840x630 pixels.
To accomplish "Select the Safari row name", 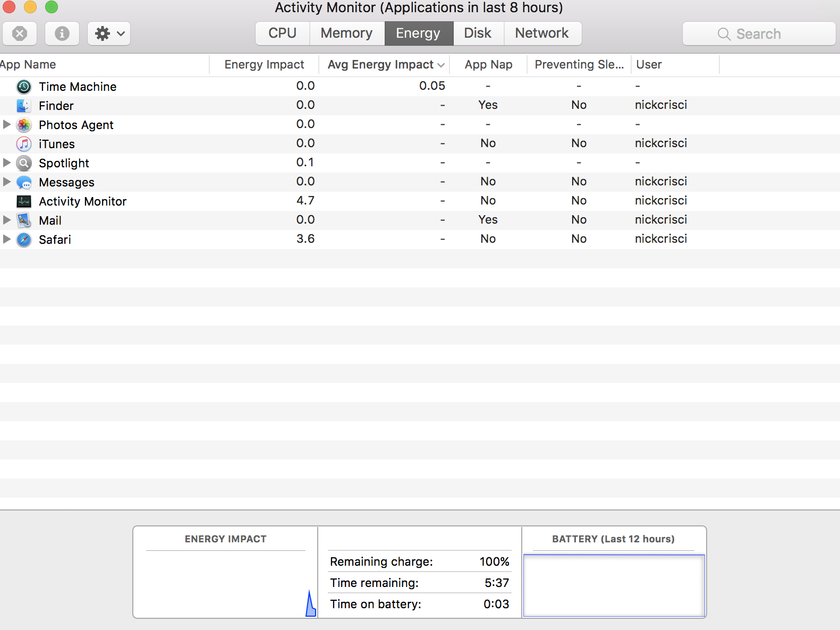I will tap(55, 240).
